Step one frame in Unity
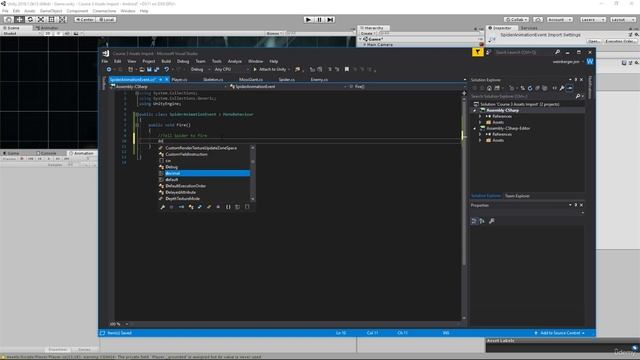640x360 pixels. 330,19
